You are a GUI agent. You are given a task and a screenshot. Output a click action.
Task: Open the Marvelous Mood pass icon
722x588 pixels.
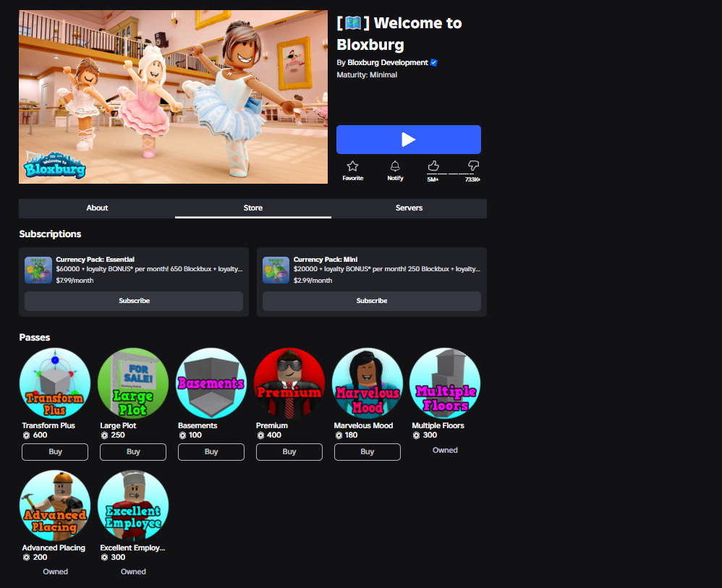coord(367,383)
